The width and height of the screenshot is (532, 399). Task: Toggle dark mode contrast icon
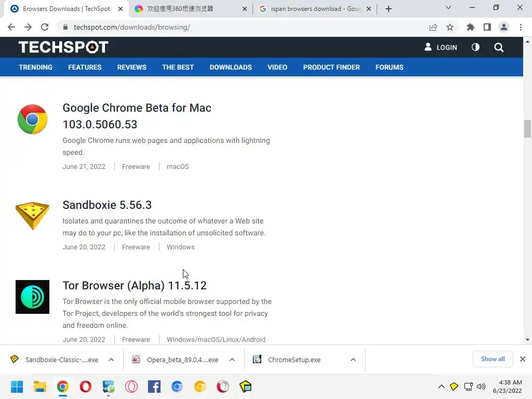click(x=475, y=47)
